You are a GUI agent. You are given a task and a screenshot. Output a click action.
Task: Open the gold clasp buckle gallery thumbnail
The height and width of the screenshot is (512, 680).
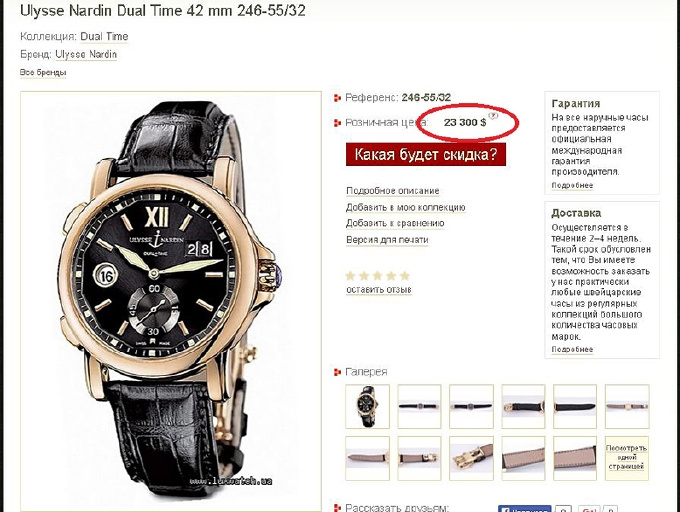(x=471, y=458)
